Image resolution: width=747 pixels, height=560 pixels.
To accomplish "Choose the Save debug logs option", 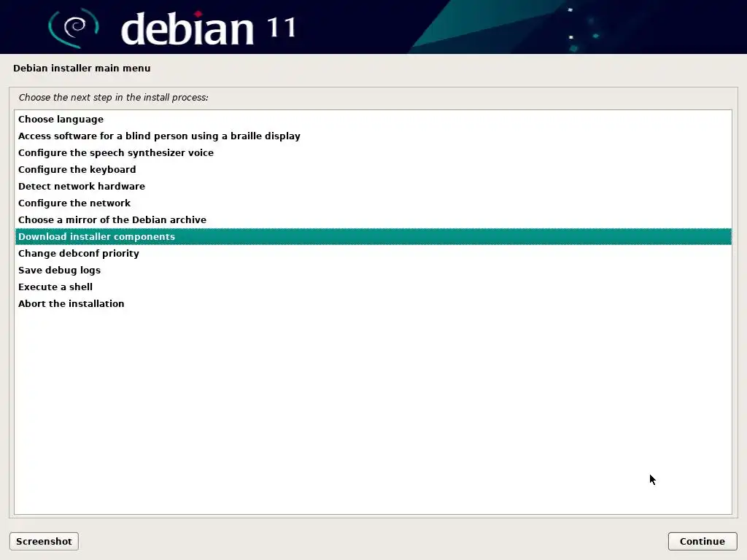I will [x=373, y=270].
